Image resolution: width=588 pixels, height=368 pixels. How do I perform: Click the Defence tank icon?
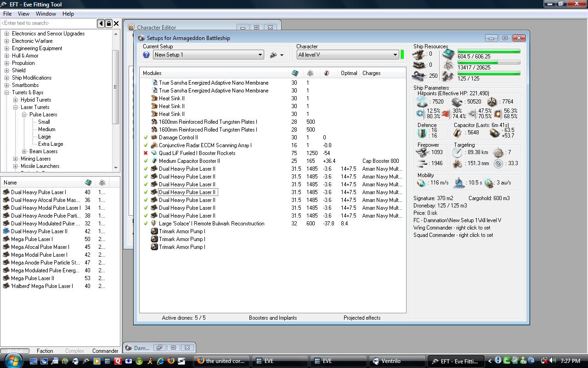pos(422,133)
